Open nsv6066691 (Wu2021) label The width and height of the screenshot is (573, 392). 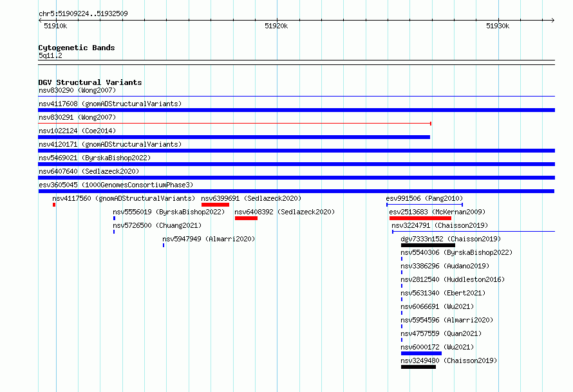click(x=437, y=306)
